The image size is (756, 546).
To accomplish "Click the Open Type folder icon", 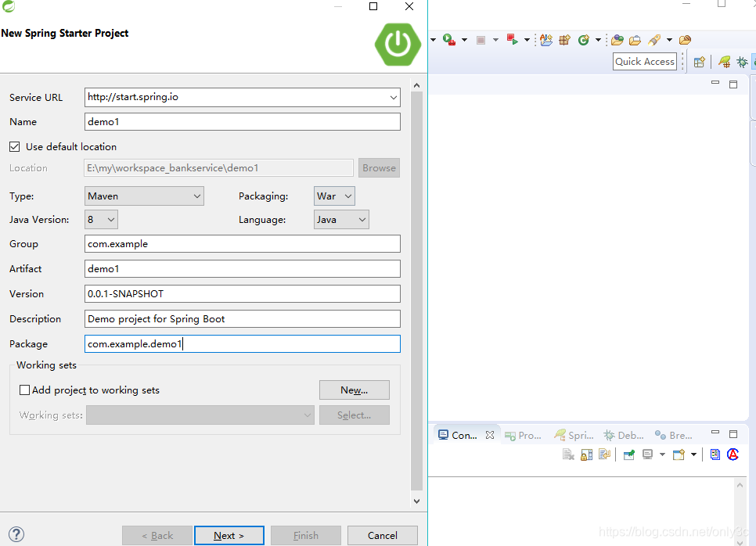I will pyautogui.click(x=617, y=40).
